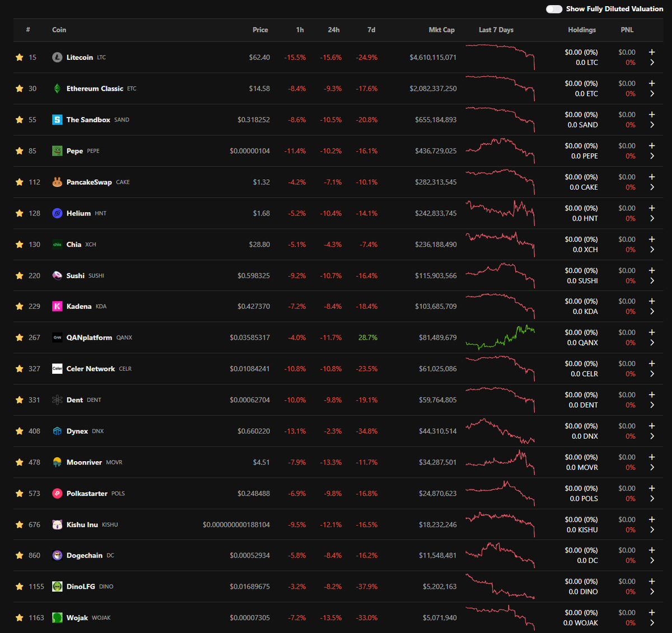Click the Polkastarter pink icon

57,493
